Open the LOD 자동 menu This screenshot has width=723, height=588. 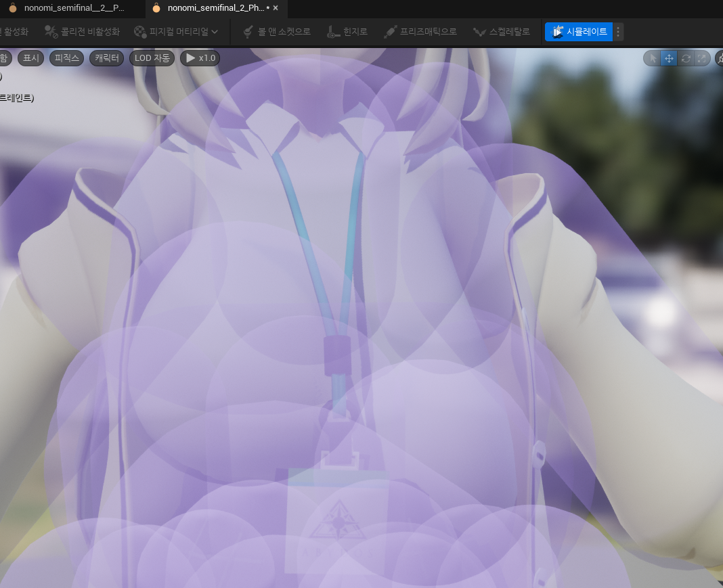coord(152,58)
